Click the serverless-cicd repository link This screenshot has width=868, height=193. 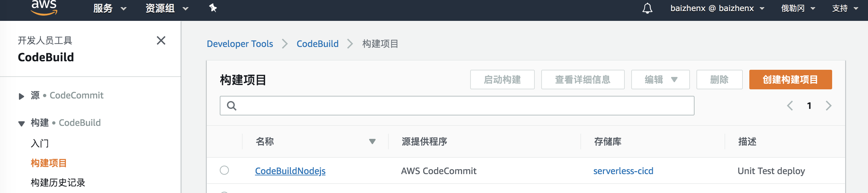click(623, 171)
